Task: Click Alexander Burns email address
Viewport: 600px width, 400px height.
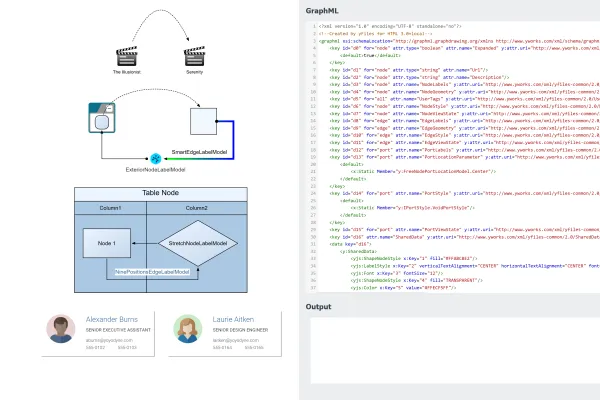Action: [109, 340]
